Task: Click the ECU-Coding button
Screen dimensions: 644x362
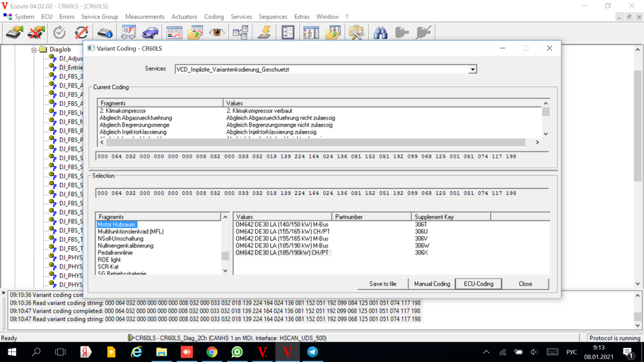Action: 479,284
